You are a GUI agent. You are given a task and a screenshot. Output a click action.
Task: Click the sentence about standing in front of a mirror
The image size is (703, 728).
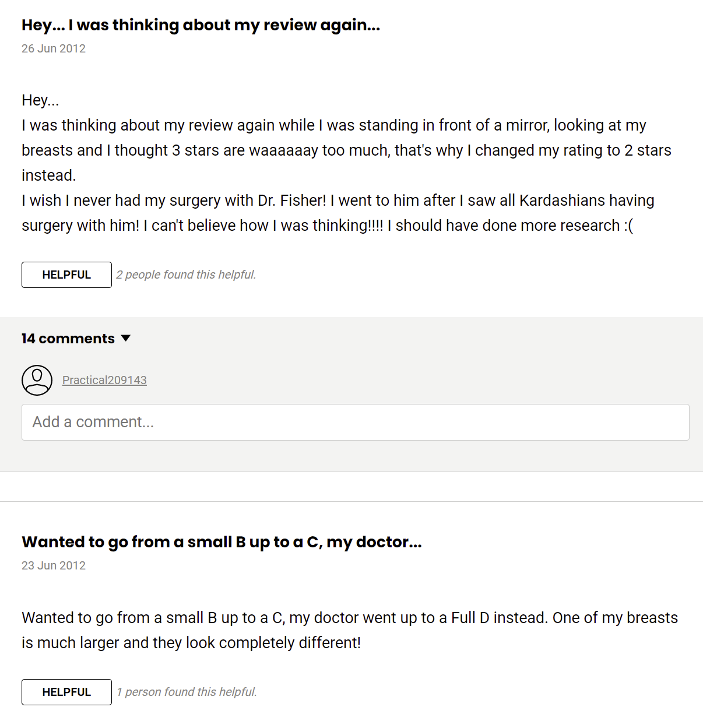[333, 125]
